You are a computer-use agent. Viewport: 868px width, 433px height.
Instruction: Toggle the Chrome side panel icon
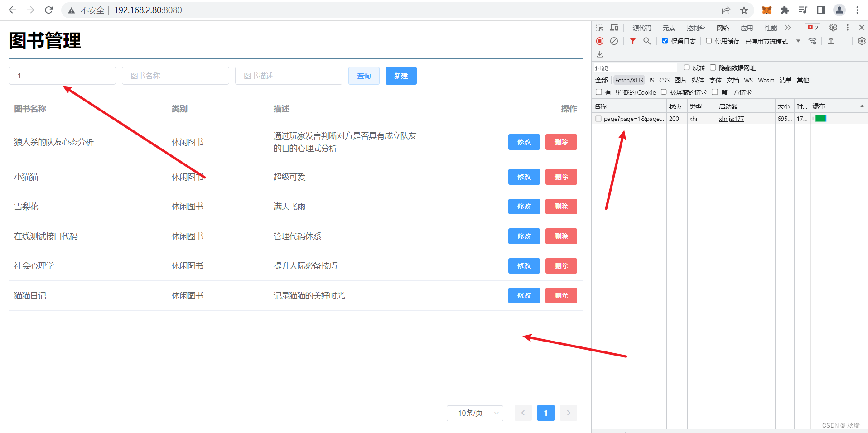(x=821, y=10)
